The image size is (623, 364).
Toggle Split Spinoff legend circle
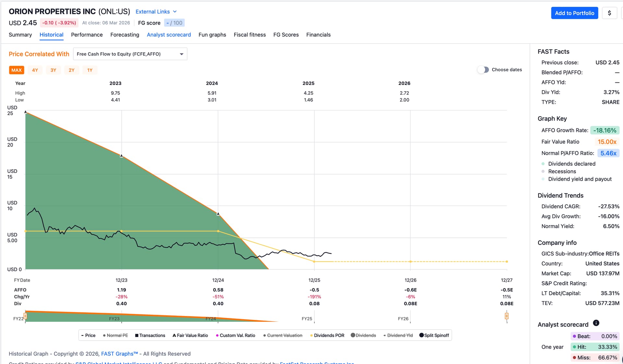[421, 335]
